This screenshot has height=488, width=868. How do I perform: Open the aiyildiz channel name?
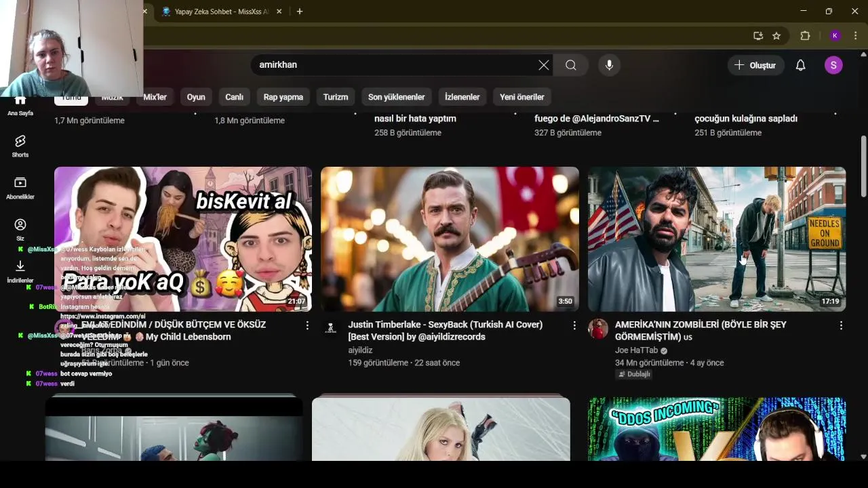click(360, 350)
